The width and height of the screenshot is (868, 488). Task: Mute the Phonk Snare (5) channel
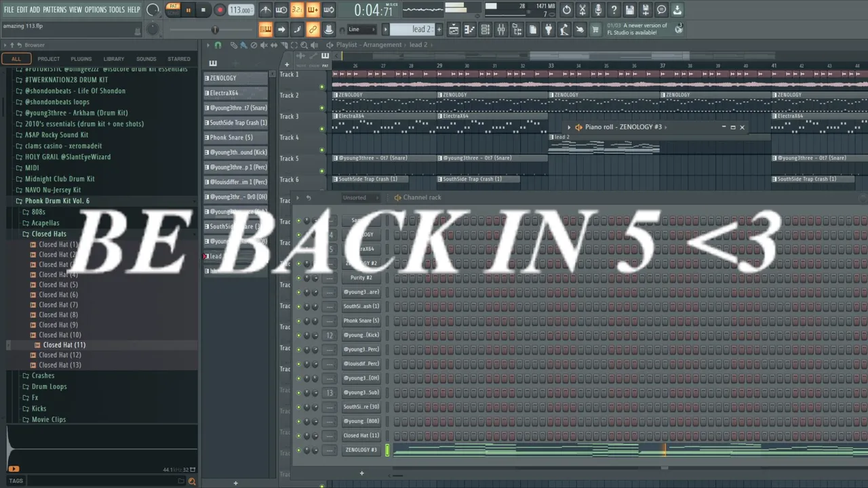click(298, 321)
